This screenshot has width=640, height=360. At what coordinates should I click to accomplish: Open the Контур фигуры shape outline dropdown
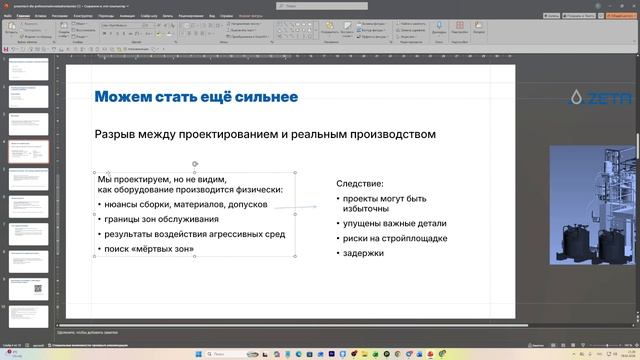coord(371,30)
